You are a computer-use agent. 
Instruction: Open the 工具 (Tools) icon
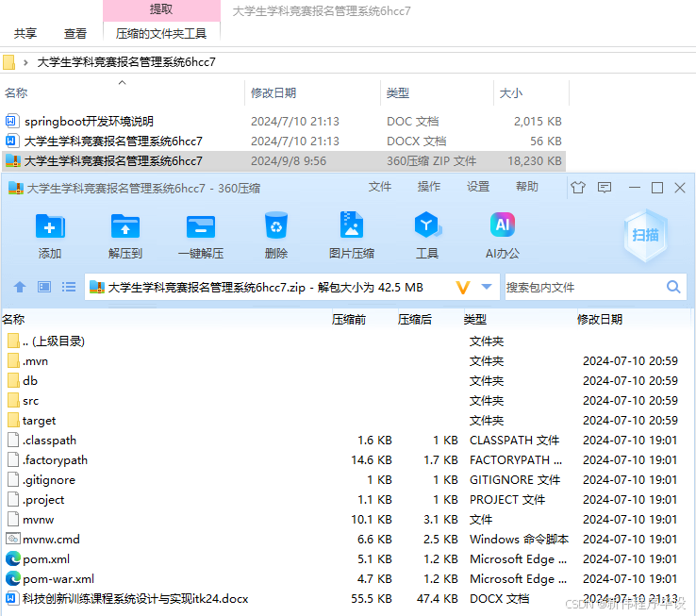[427, 225]
